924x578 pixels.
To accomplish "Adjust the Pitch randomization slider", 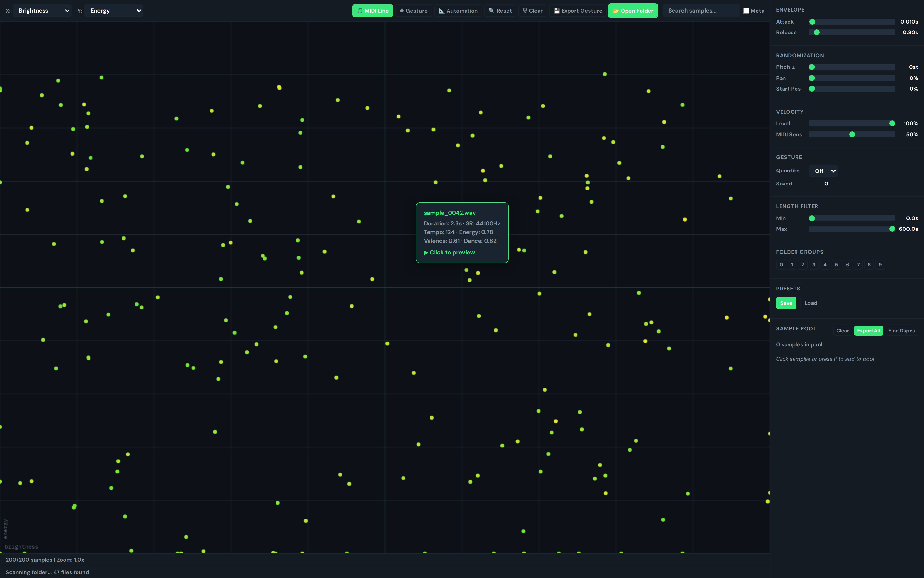I will pos(852,67).
